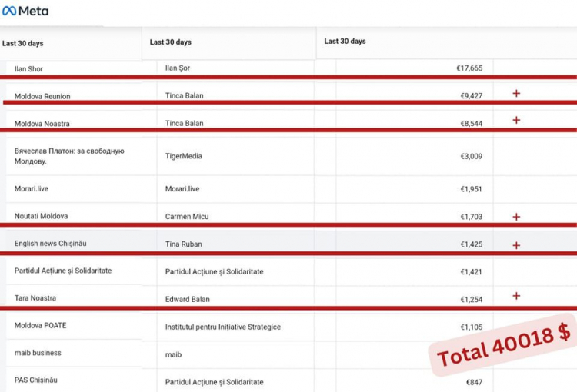This screenshot has height=392, width=577.
Task: Click the red plus beside Moldova Reunion
Action: [x=516, y=94]
